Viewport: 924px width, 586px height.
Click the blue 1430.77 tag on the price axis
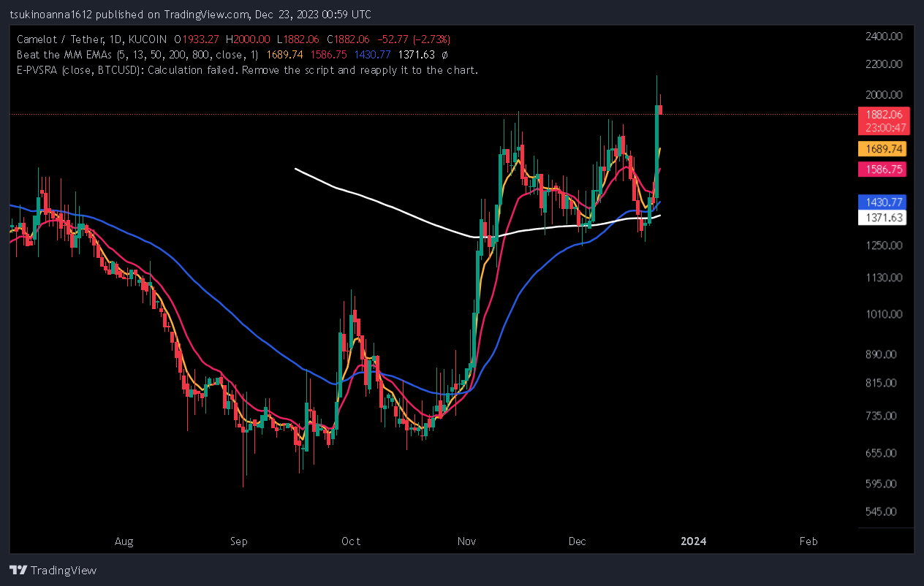882,202
